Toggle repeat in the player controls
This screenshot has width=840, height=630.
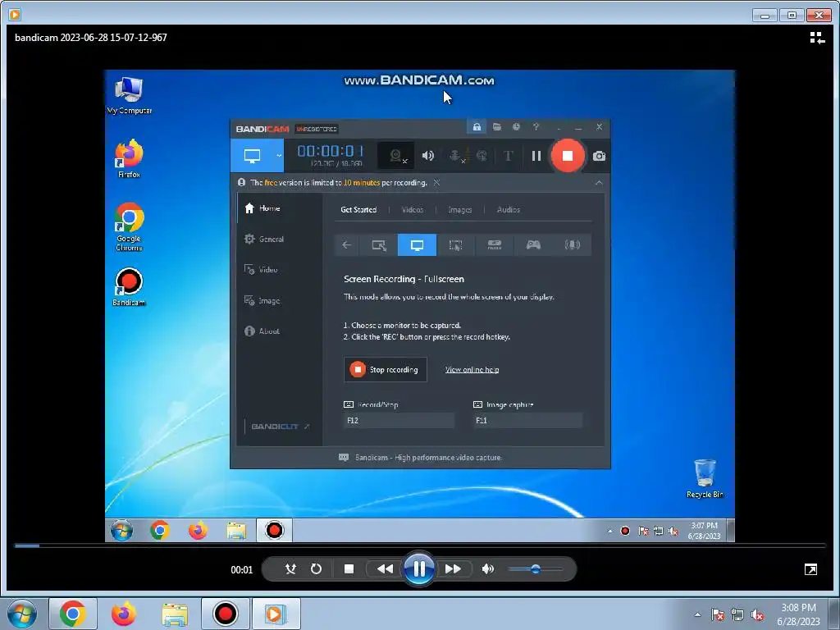click(316, 569)
